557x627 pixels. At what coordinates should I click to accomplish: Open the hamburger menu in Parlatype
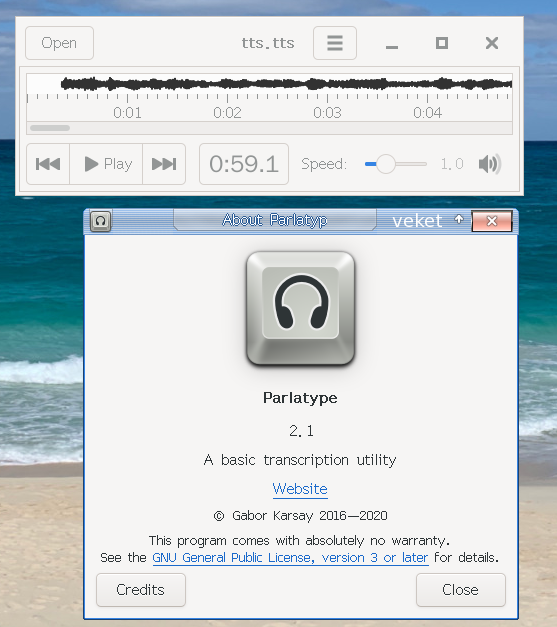(335, 43)
